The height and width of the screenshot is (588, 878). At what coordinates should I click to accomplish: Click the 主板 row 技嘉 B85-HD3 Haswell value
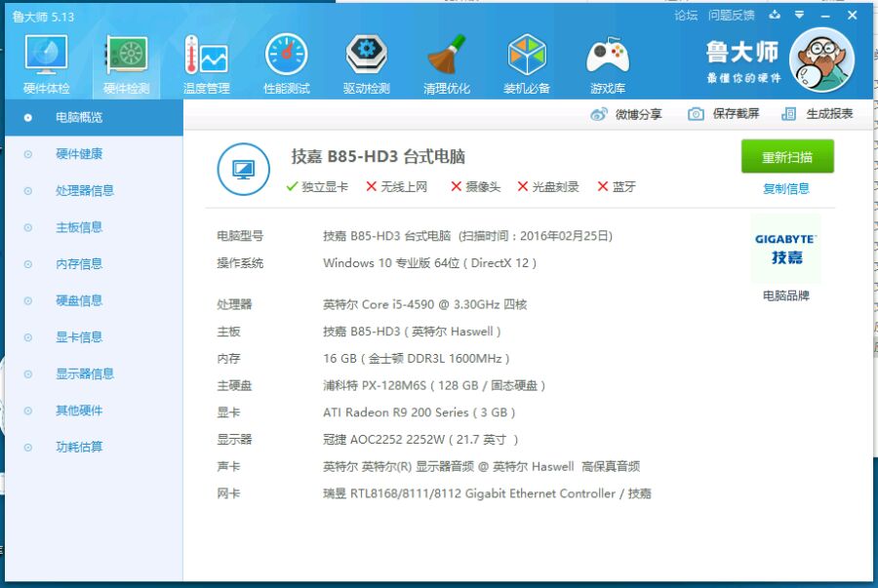click(412, 332)
